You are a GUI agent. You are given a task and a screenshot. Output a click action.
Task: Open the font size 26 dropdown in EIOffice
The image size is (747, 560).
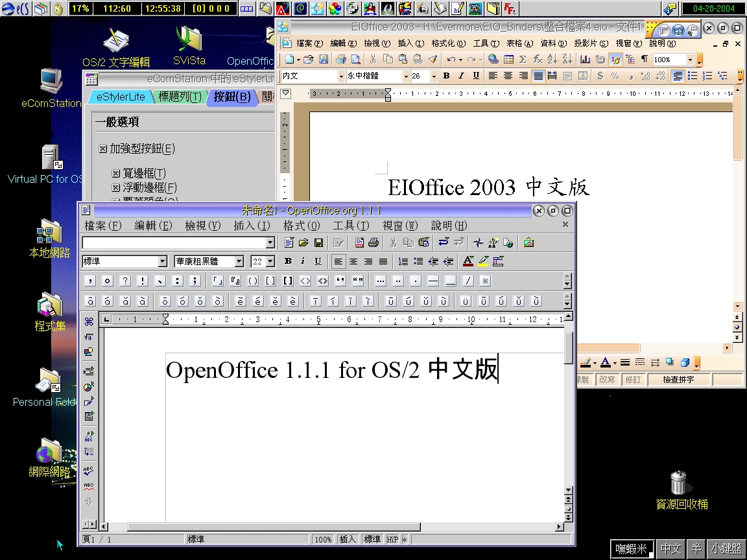(x=434, y=76)
